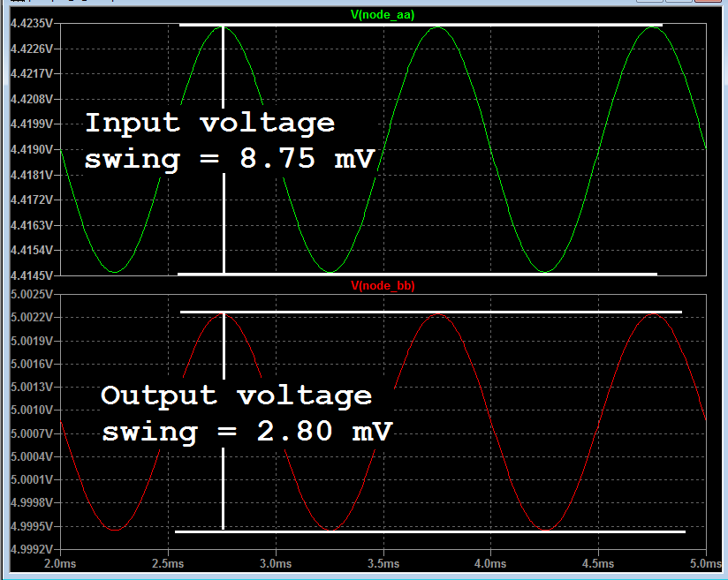
Task: Click the 5.0016V axis label
Action: (32, 364)
